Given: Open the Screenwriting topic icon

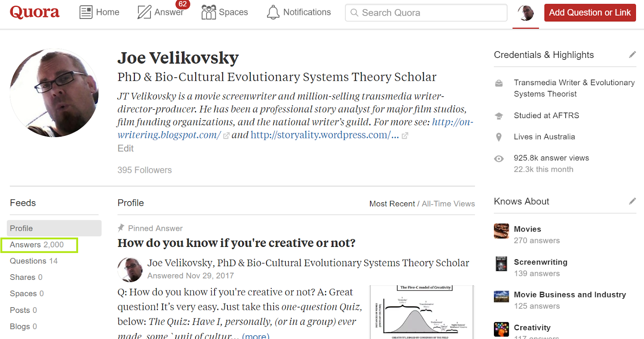Looking at the screenshot, I should point(501,264).
